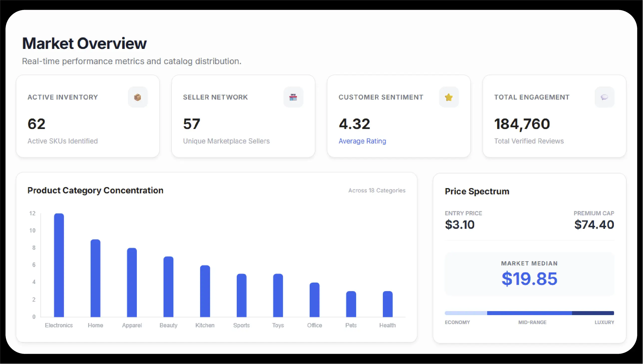Click the package icon on Active Inventory card

(x=138, y=97)
